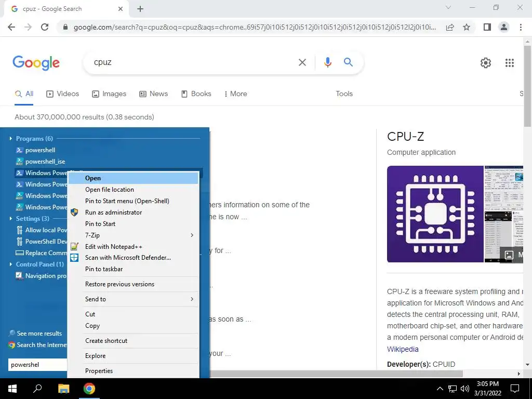The image size is (532, 399).
Task: Open Properties from context menu
Action: [x=133, y=371]
